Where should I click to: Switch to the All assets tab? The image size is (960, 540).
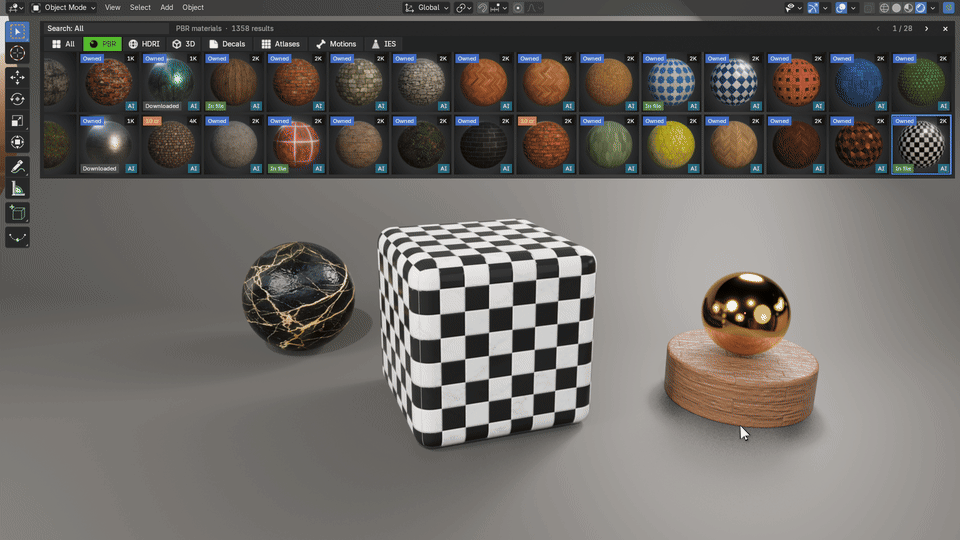coord(63,44)
